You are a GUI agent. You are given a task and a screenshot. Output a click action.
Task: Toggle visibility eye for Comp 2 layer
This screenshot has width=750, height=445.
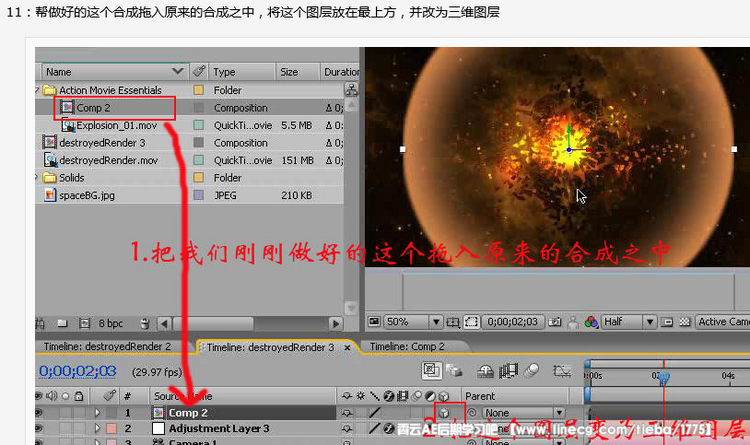[x=39, y=412]
